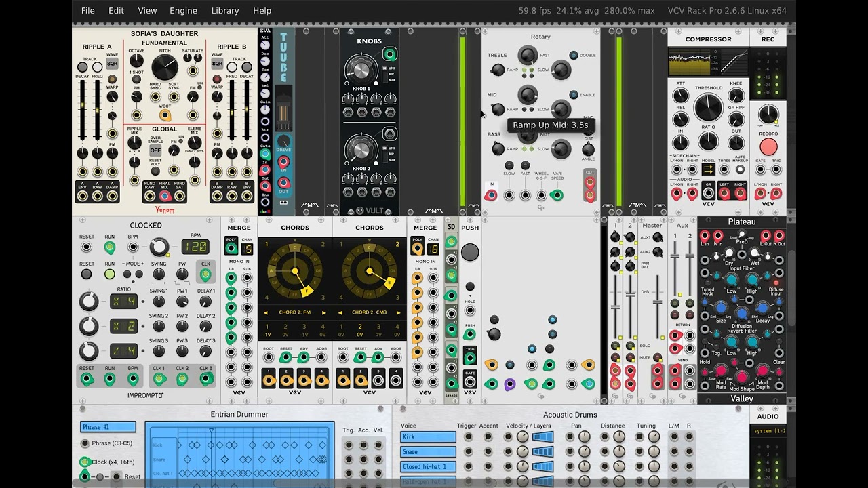Click the Clocked SWING knob
Viewport: 868px width, 488px height.
tap(159, 274)
